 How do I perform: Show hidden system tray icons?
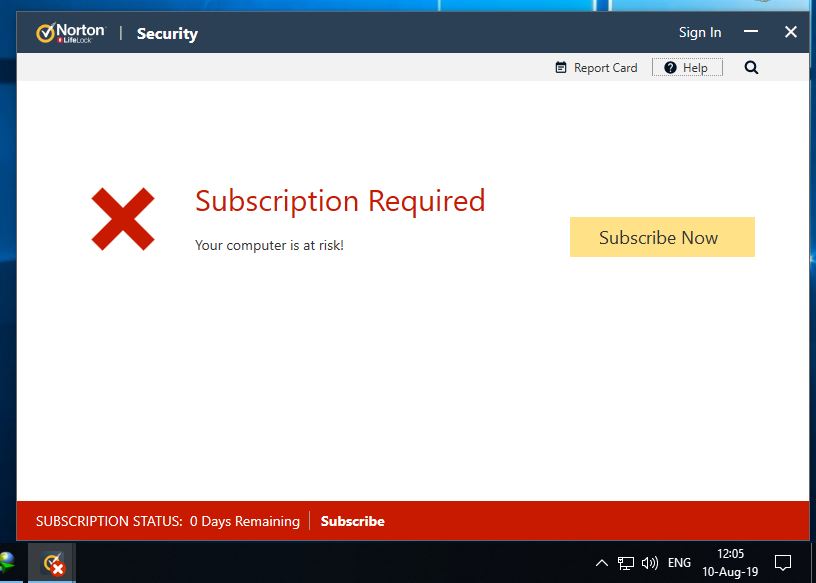602,563
